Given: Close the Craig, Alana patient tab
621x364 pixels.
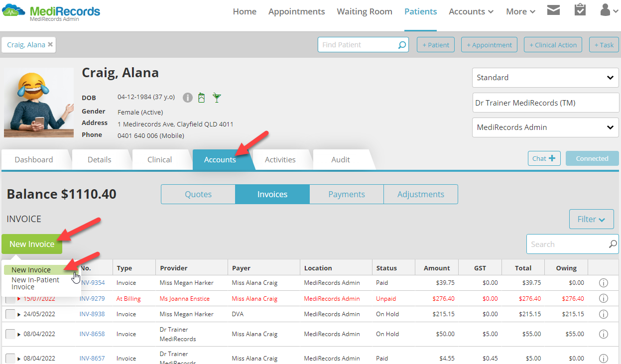Looking at the screenshot, I should click(x=50, y=44).
